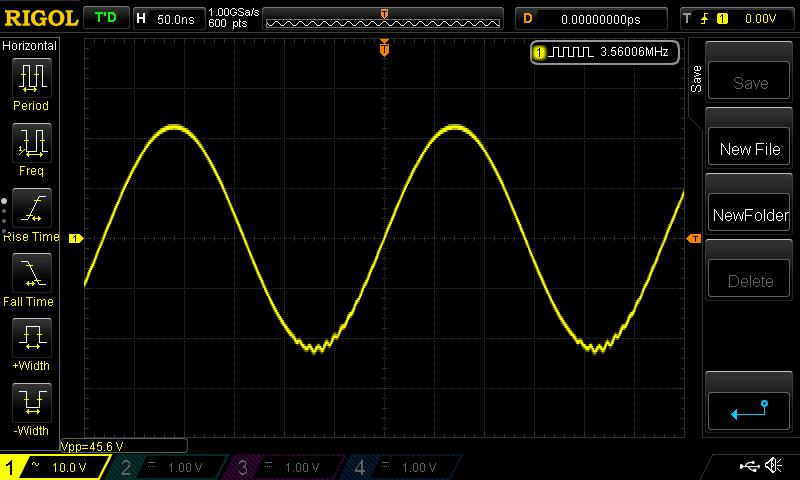800x480 pixels.
Task: Select the +Width measurement icon
Action: coord(32,337)
